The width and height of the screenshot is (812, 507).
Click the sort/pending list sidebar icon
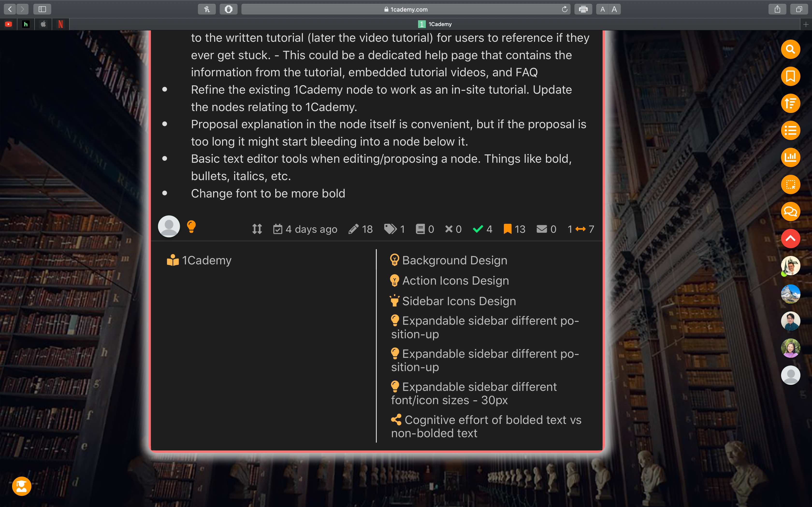click(x=790, y=103)
